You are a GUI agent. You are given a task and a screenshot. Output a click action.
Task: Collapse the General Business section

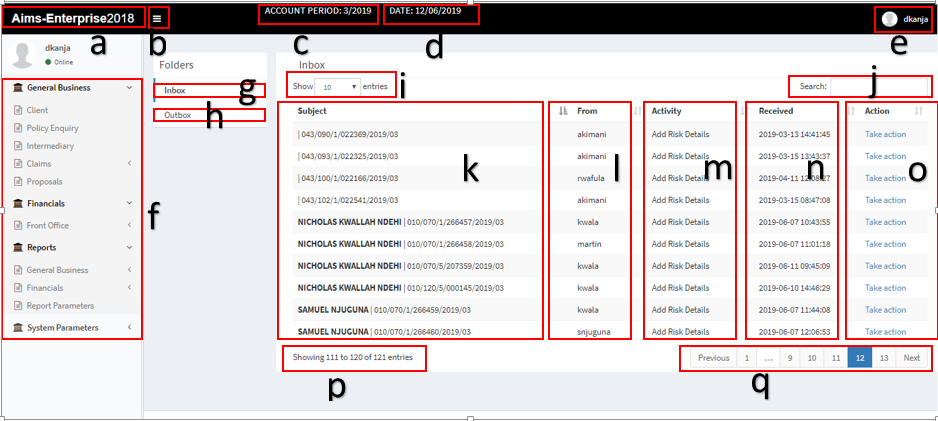pos(129,88)
